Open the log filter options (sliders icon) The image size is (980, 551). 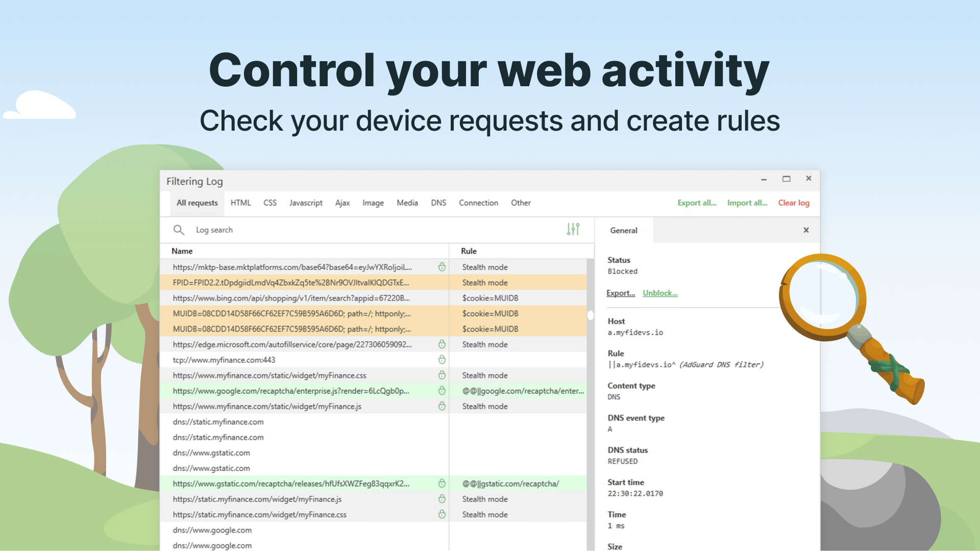(x=573, y=230)
